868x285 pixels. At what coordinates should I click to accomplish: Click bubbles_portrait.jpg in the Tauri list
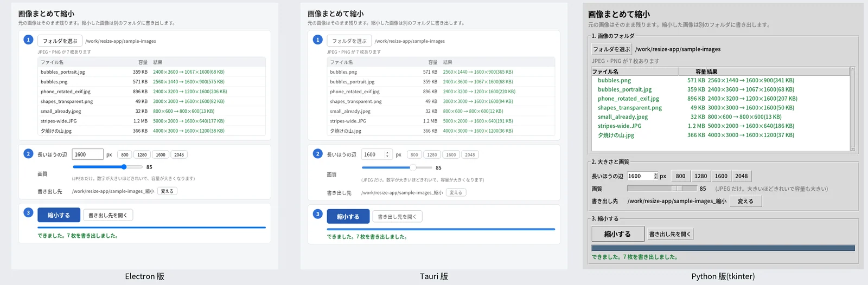[441, 82]
